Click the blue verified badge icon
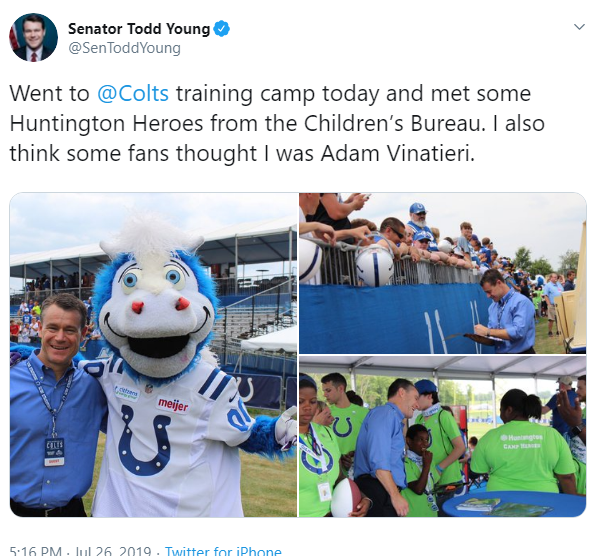The width and height of the screenshot is (595, 556). point(222,29)
